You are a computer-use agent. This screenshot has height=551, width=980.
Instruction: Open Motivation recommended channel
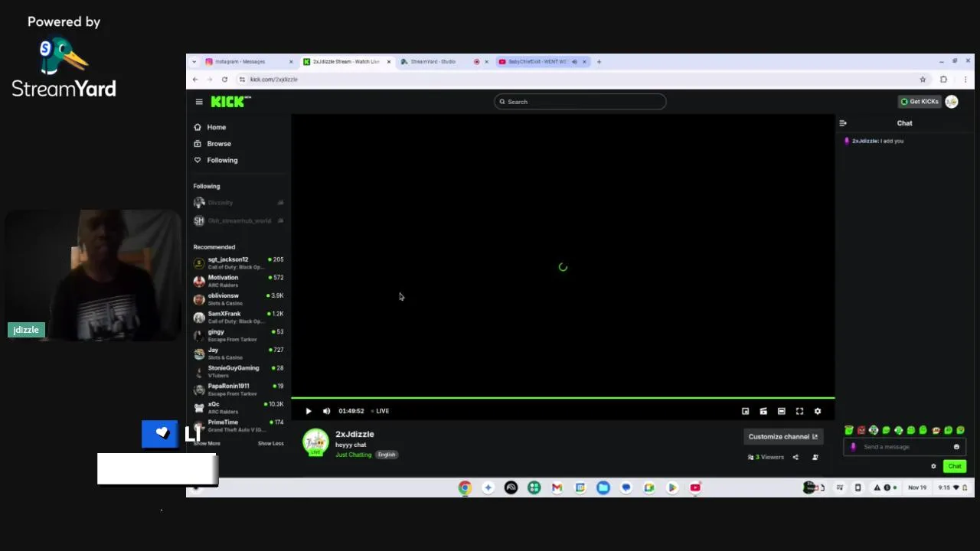point(238,281)
